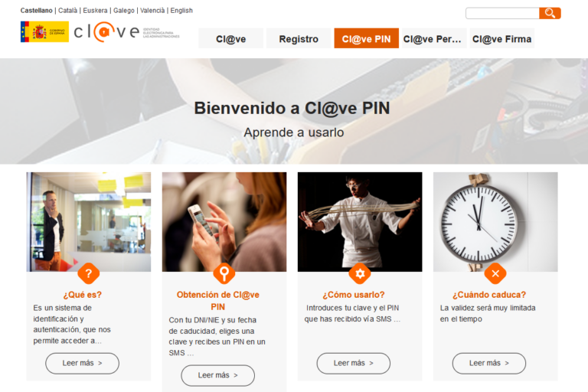The height and width of the screenshot is (392, 588).
Task: Select the Cl@ve PIN tab
Action: [367, 38]
